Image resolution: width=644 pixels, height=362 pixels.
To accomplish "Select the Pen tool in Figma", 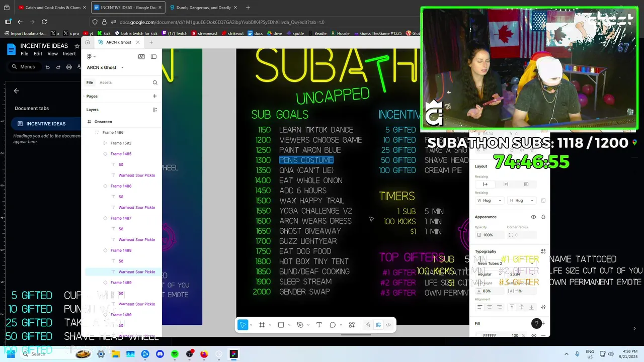I will click(300, 325).
